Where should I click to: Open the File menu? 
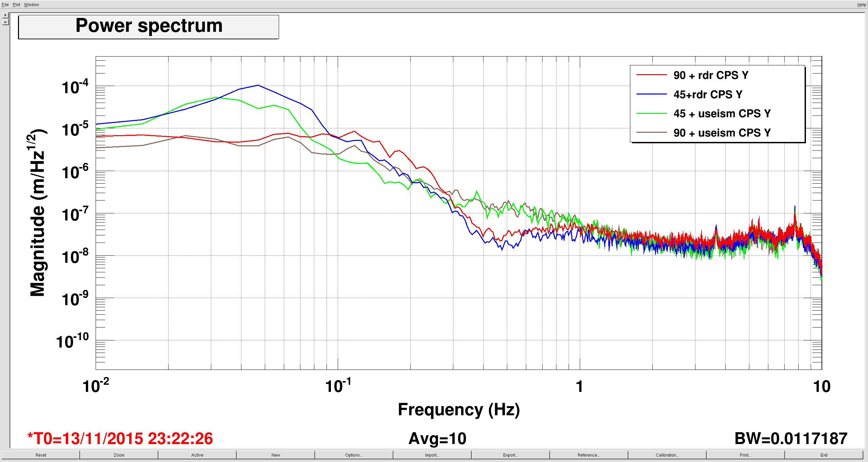click(x=5, y=4)
